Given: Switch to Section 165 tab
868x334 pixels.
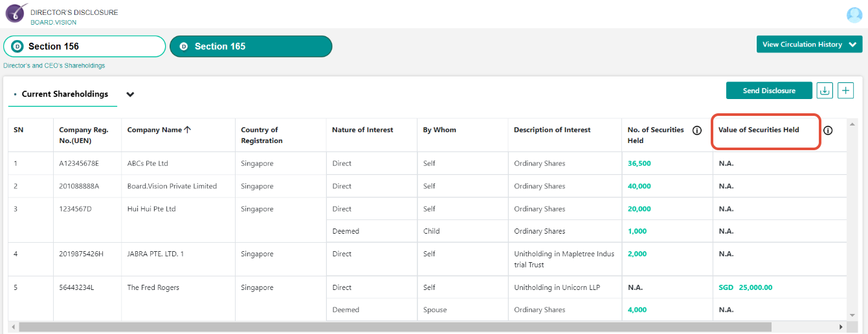Looking at the screenshot, I should coord(251,47).
